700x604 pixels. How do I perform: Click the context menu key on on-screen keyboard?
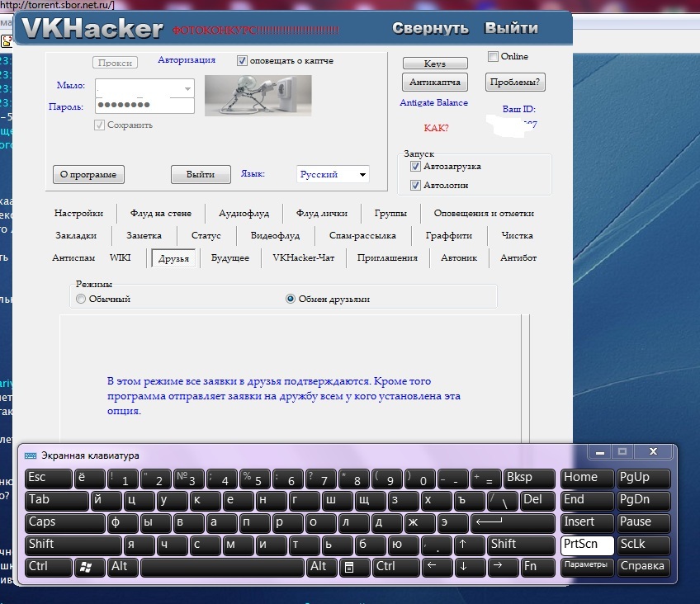pyautogui.click(x=354, y=567)
